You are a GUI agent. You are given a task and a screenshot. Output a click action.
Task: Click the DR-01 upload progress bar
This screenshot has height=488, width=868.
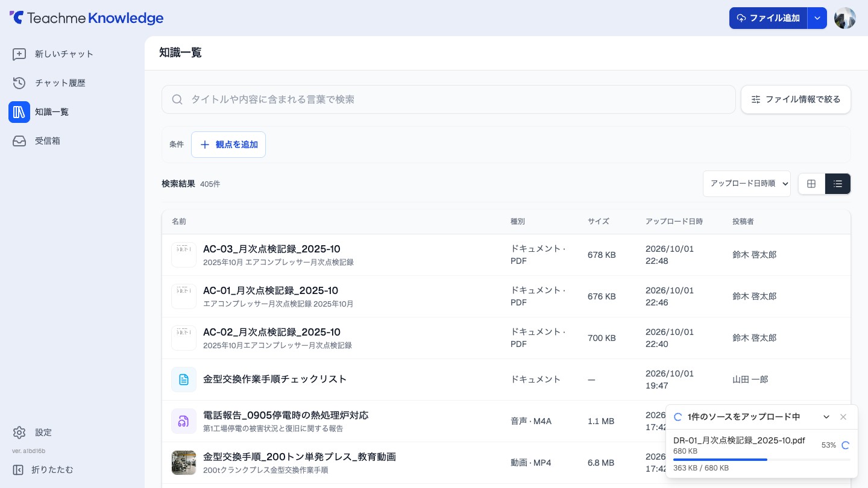coord(762,460)
